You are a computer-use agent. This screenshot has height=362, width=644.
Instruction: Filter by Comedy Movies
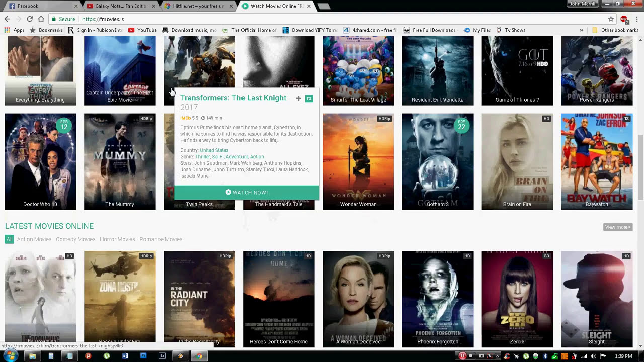[75, 239]
